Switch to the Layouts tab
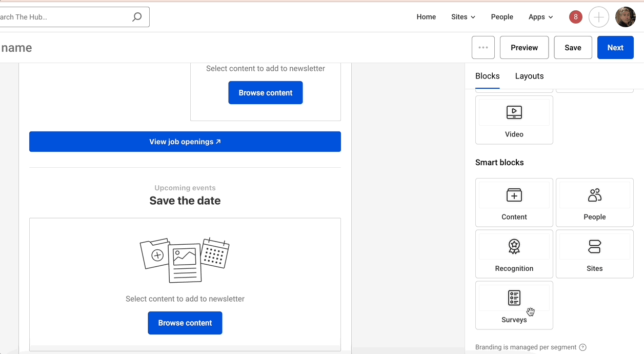Image resolution: width=644 pixels, height=354 pixels. 529,76
